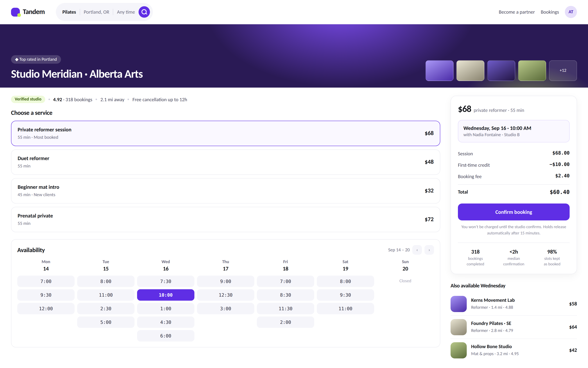Open the Bookings page

point(550,12)
